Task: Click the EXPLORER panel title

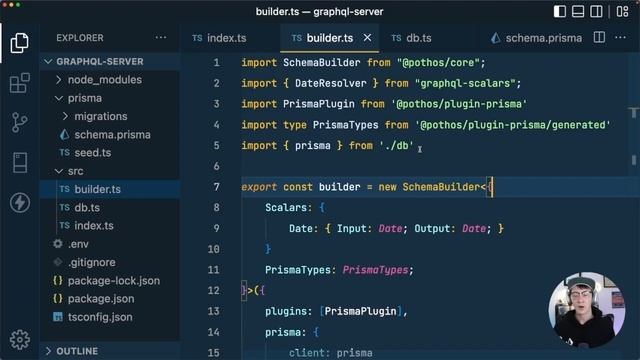Action: (x=80, y=38)
